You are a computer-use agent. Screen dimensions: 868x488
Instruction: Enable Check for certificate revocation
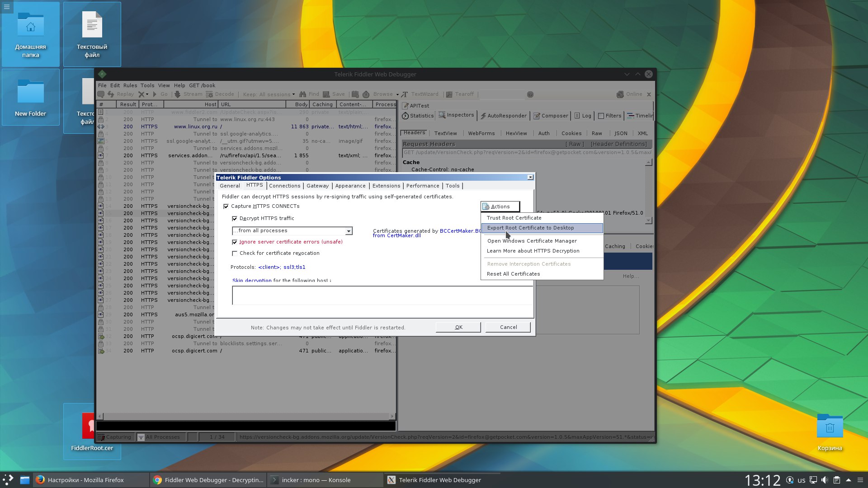[235, 253]
